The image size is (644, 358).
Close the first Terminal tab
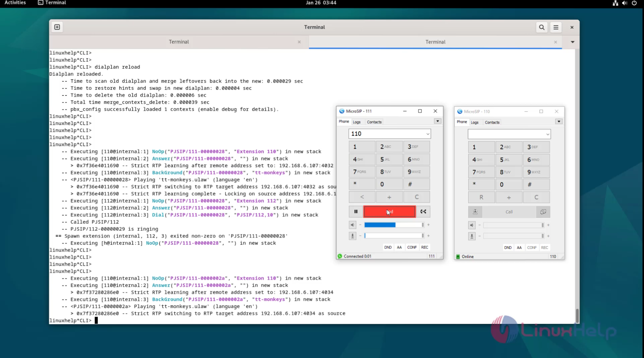coord(299,42)
